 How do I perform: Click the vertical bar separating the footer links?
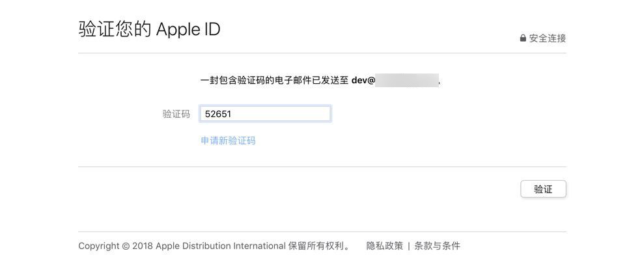pos(409,246)
